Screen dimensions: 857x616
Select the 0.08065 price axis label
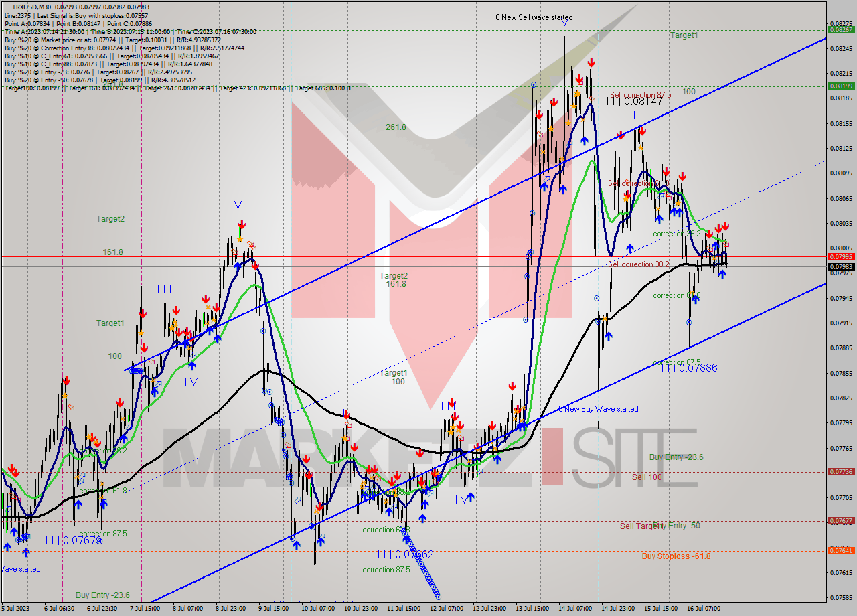840,198
